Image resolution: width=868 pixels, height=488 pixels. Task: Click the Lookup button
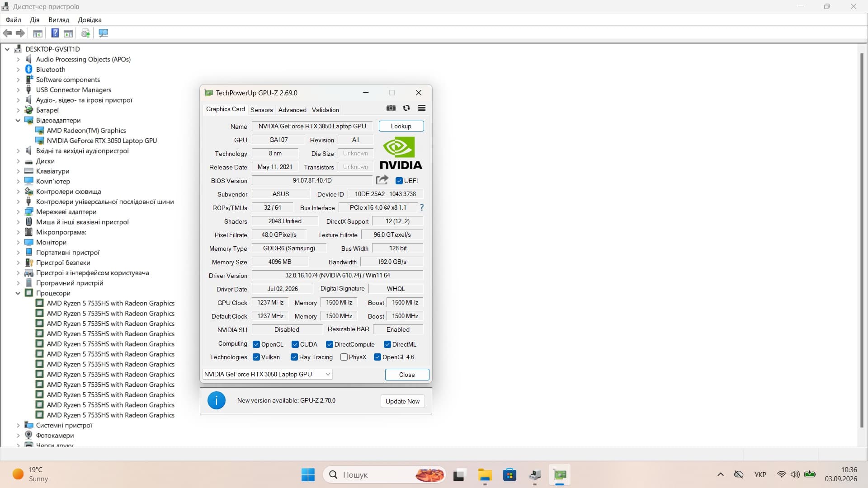[x=401, y=126]
